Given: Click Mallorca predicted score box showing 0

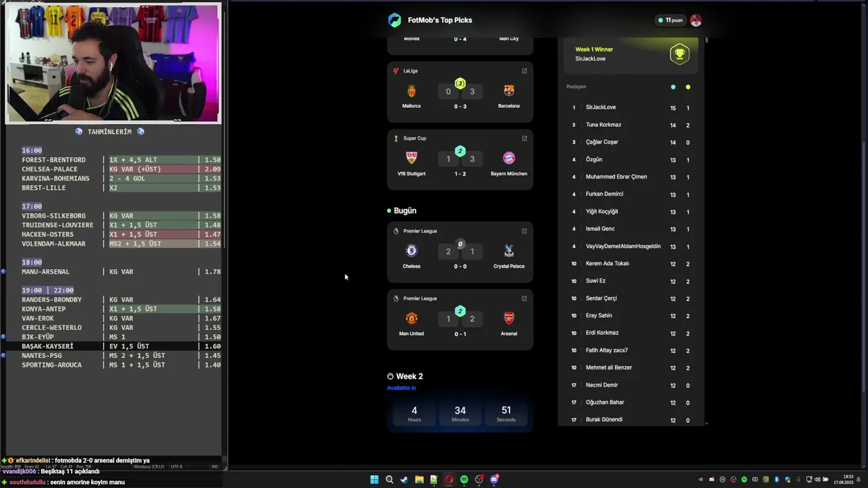Looking at the screenshot, I should click(448, 91).
